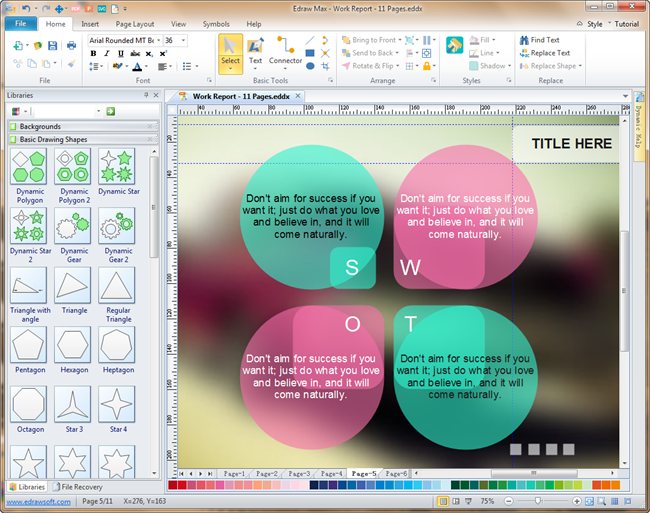The width and height of the screenshot is (650, 513).
Task: Activate the Select pointer tool
Action: point(230,51)
